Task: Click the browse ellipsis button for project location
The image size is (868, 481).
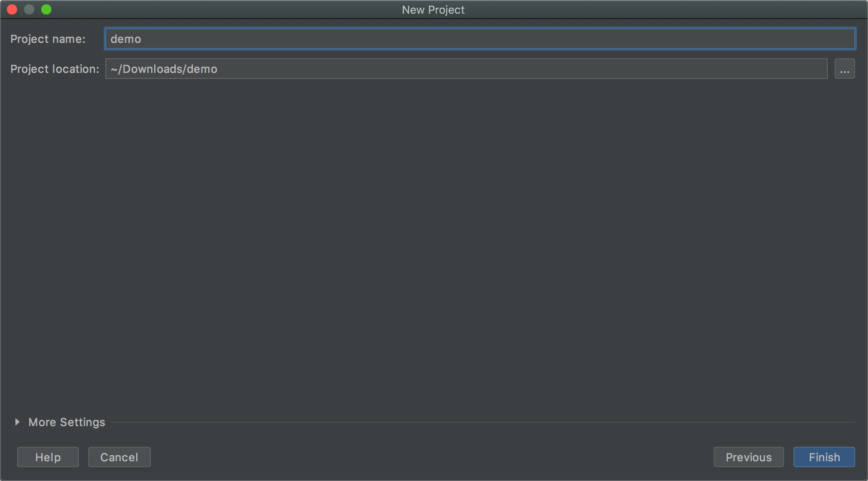Action: [844, 69]
